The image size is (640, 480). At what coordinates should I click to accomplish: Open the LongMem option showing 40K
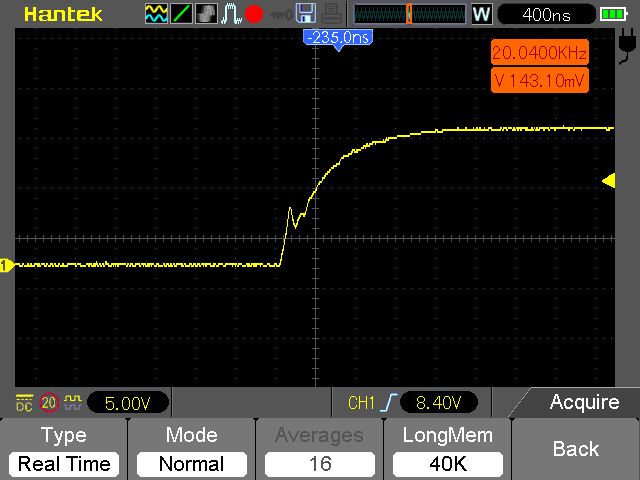[448, 449]
